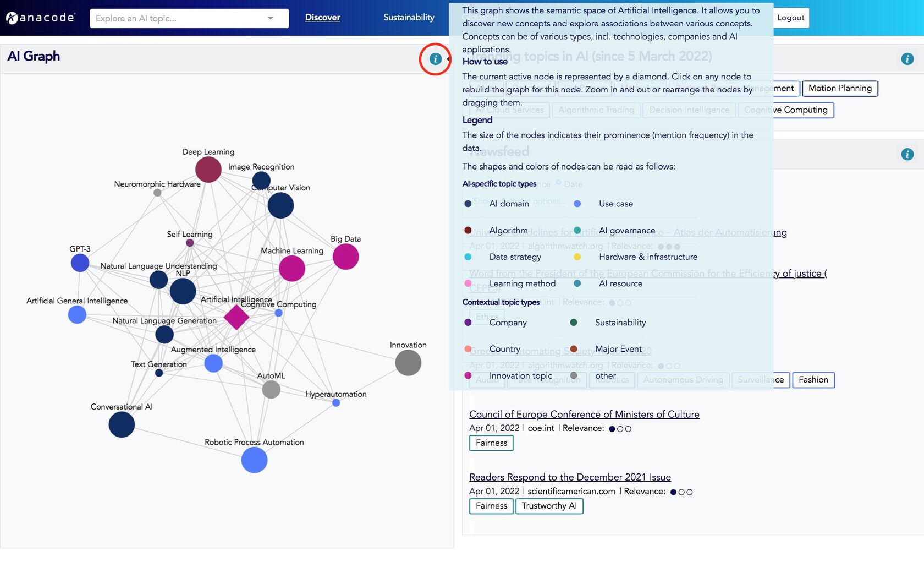Click the Anacode logo
This screenshot has height=578, width=924.
tap(41, 18)
